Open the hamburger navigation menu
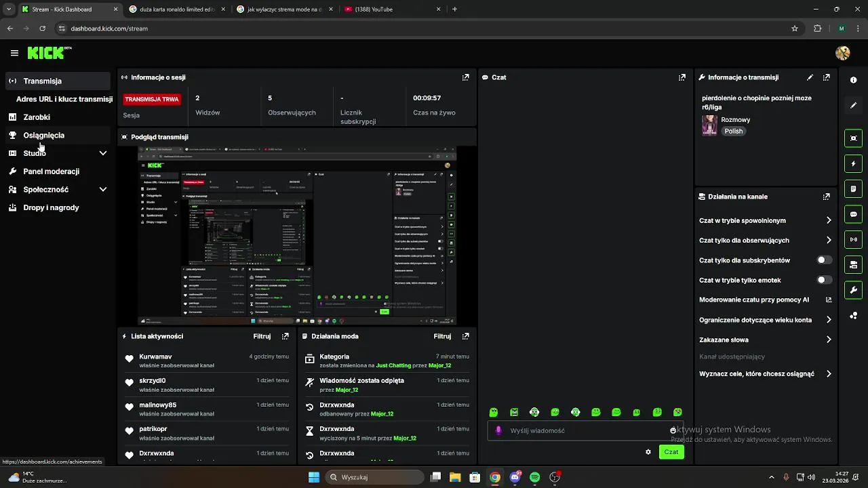Image resolution: width=868 pixels, height=488 pixels. tap(14, 53)
